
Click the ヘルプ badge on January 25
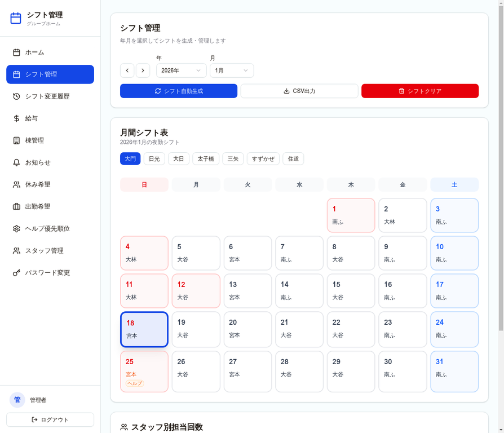pos(134,382)
